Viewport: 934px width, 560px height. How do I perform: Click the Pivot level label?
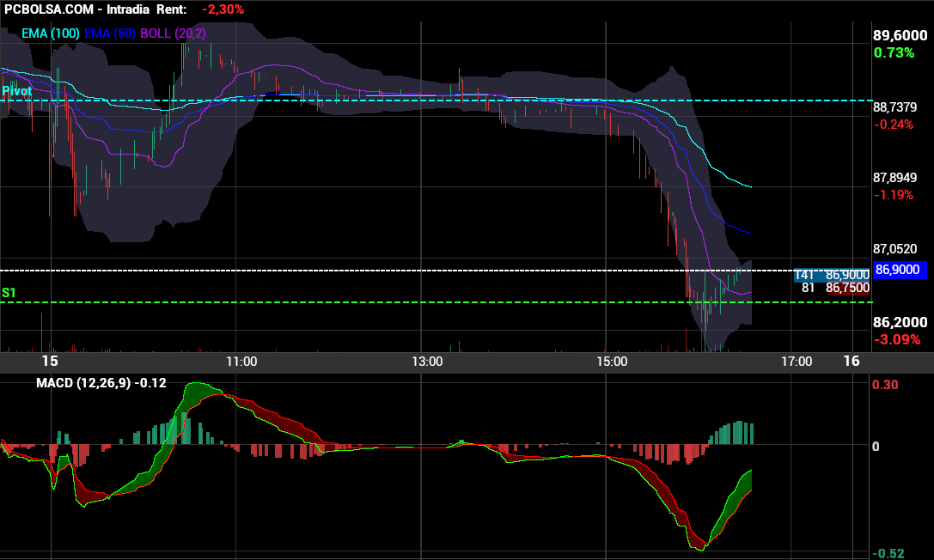16,91
